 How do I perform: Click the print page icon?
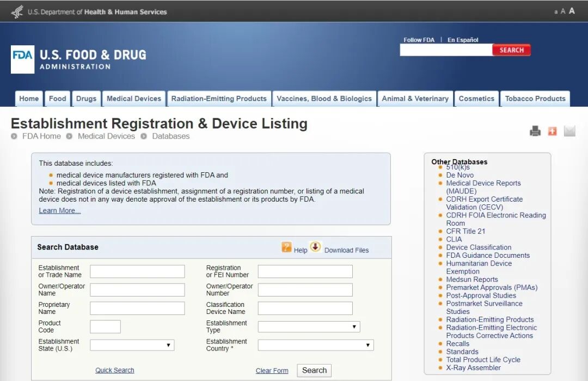coord(535,131)
